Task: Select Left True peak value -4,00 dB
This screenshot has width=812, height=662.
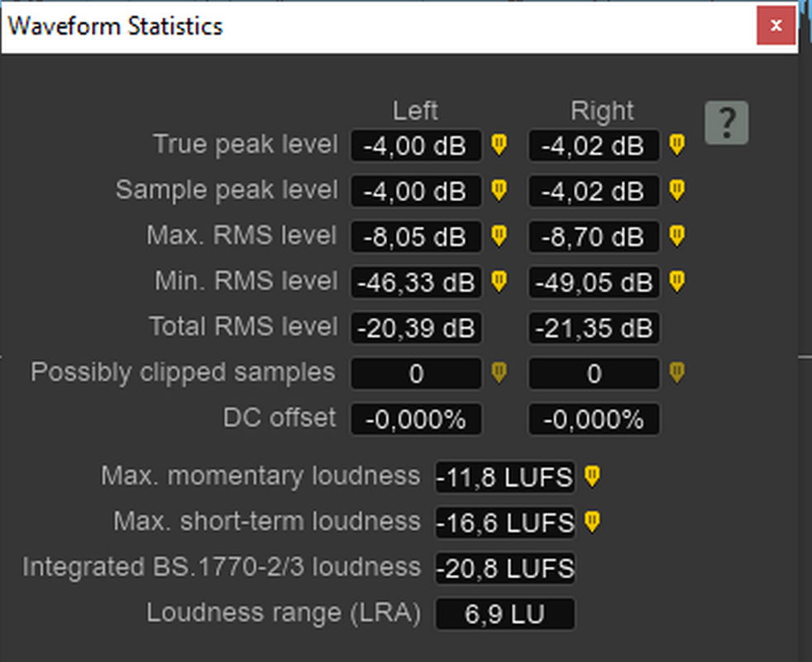Action: [417, 146]
